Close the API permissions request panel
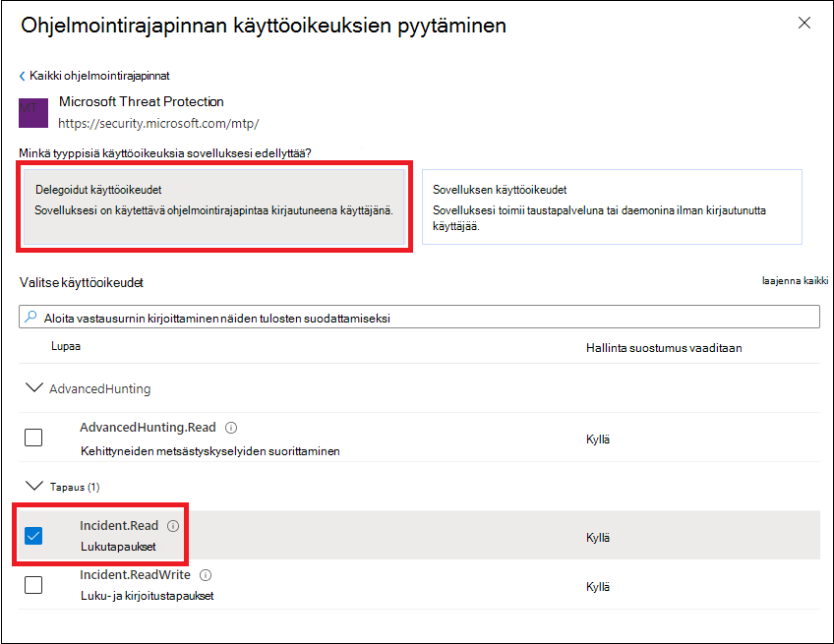 (804, 23)
